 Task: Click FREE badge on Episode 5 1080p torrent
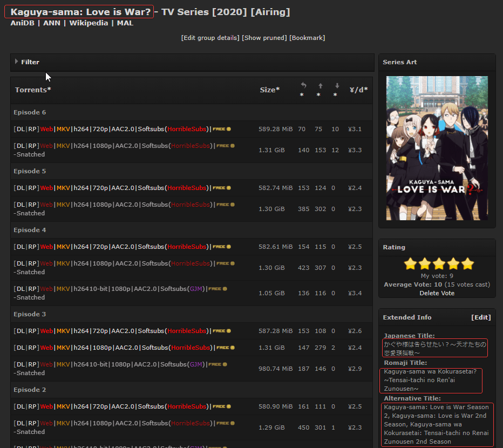click(226, 205)
